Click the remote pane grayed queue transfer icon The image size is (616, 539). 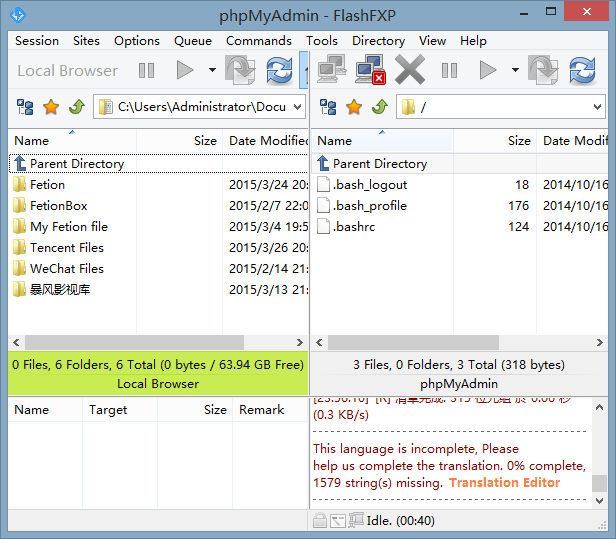point(543,70)
